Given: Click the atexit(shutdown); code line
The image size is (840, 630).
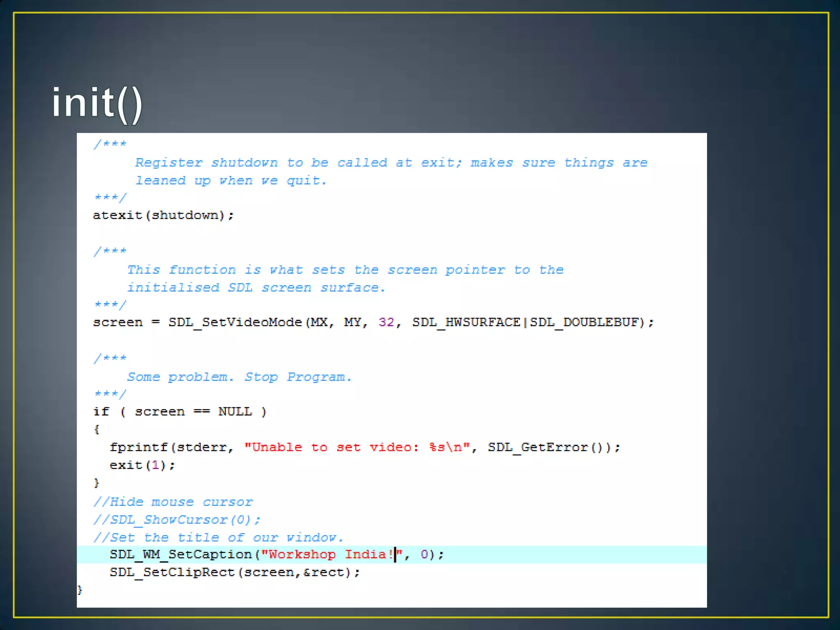Looking at the screenshot, I should point(163,215).
